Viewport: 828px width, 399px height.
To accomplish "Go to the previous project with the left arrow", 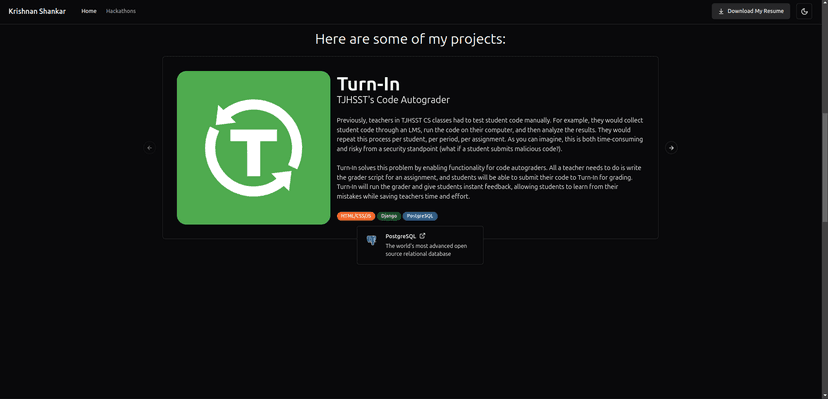I will 149,148.
